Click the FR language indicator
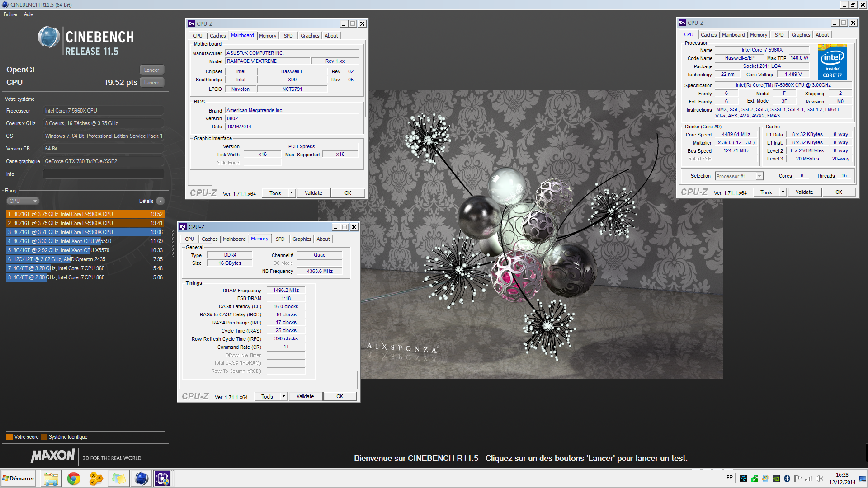This screenshot has width=868, height=488. pyautogui.click(x=730, y=478)
